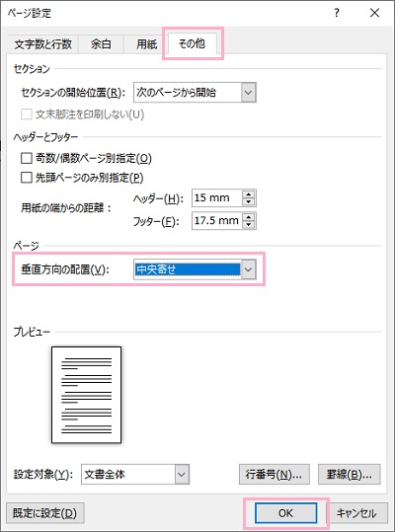Click the 垂直方向の配置 label
This screenshot has width=395, height=532.
coord(65,269)
